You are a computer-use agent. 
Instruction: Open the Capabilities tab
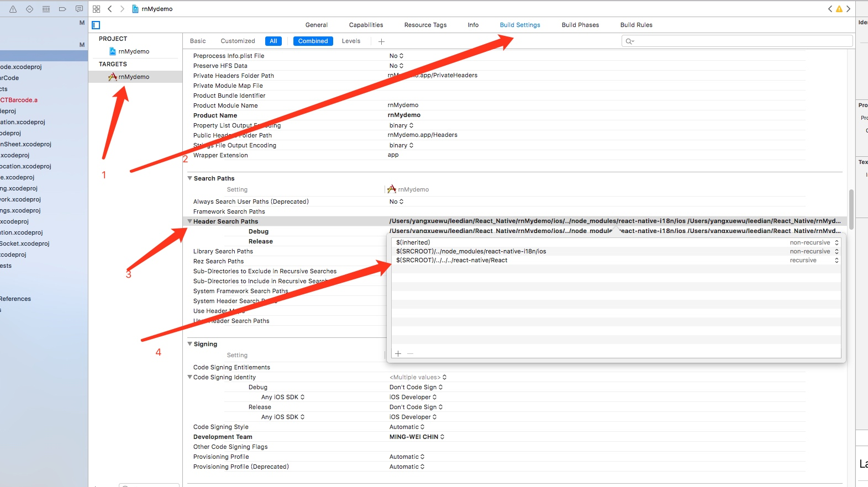(366, 25)
